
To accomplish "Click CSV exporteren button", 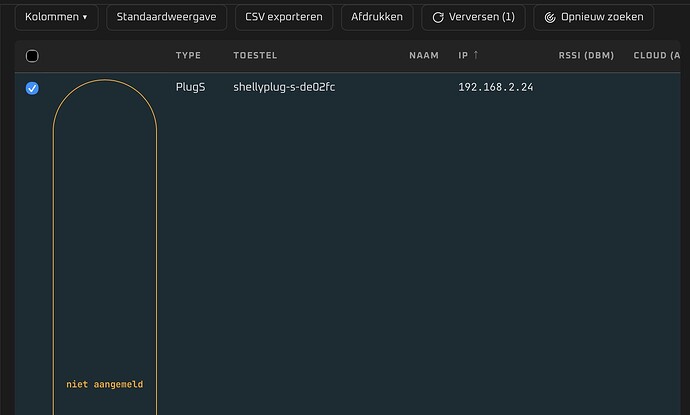I will 284,17.
